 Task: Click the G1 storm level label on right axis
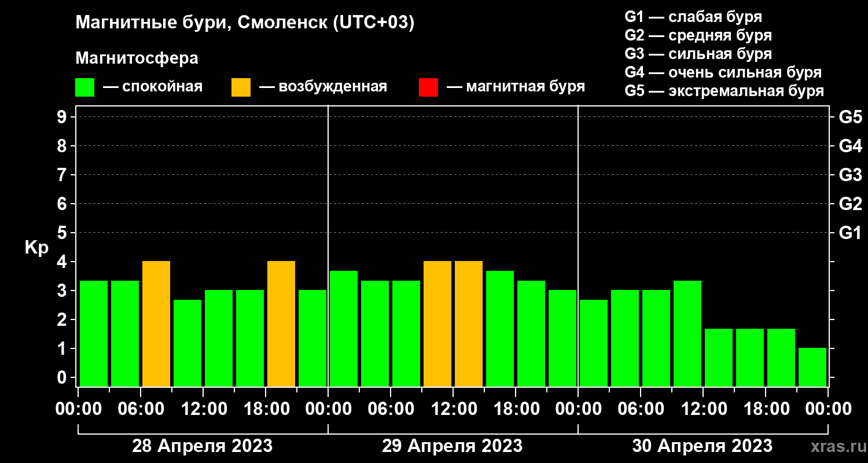tap(851, 233)
